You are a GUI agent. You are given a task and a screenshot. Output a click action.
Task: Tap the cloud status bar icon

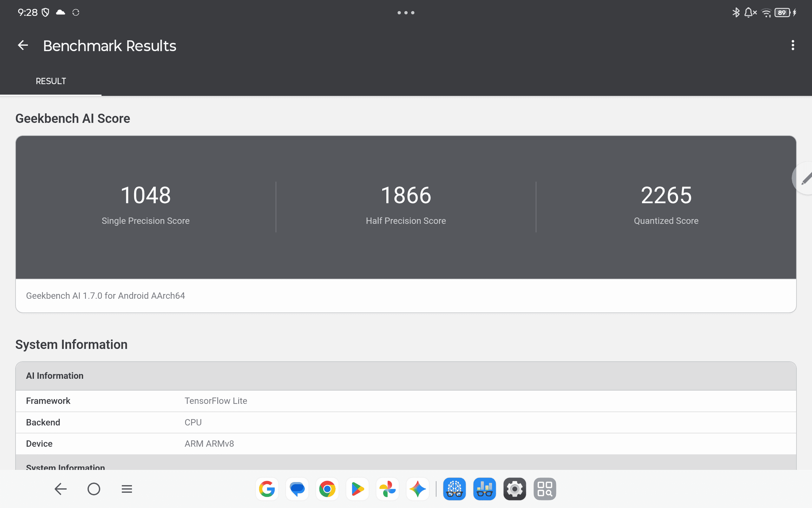[x=60, y=12]
